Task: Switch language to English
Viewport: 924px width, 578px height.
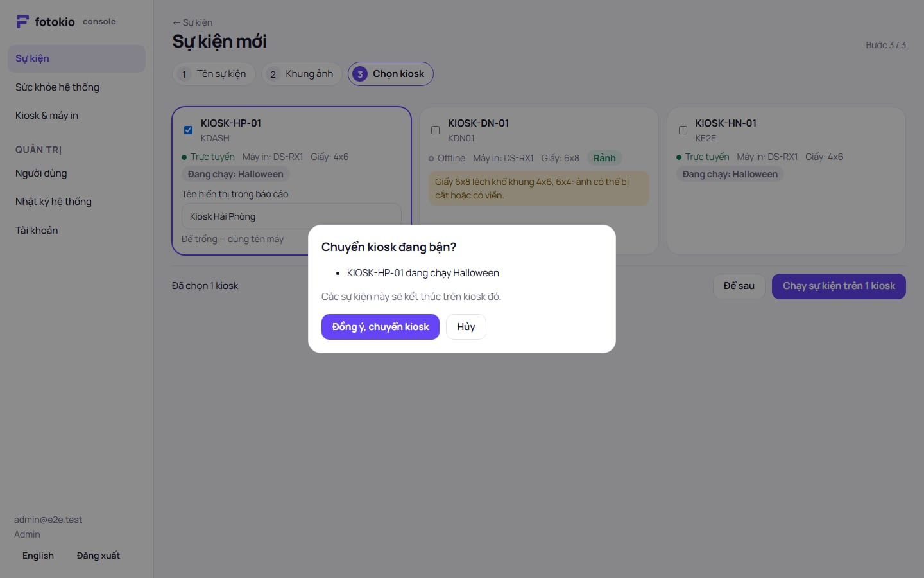Action: click(38, 556)
